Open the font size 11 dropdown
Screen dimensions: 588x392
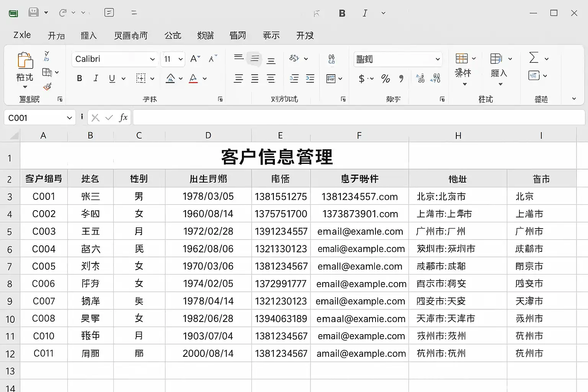(x=181, y=59)
